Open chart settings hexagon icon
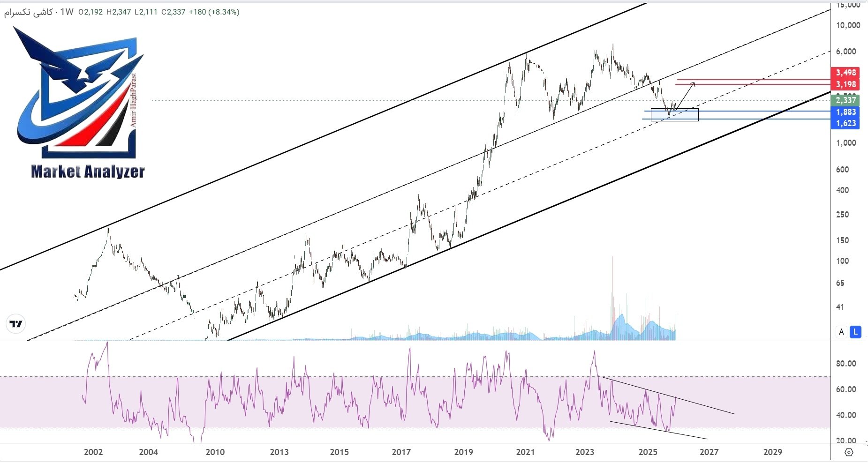This screenshot has height=463, width=868. (849, 452)
